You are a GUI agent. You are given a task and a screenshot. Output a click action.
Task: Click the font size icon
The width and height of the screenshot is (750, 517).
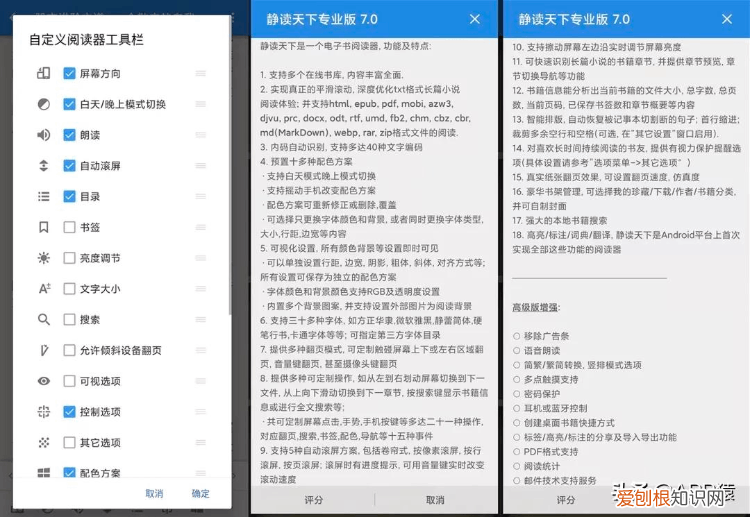pyautogui.click(x=44, y=288)
